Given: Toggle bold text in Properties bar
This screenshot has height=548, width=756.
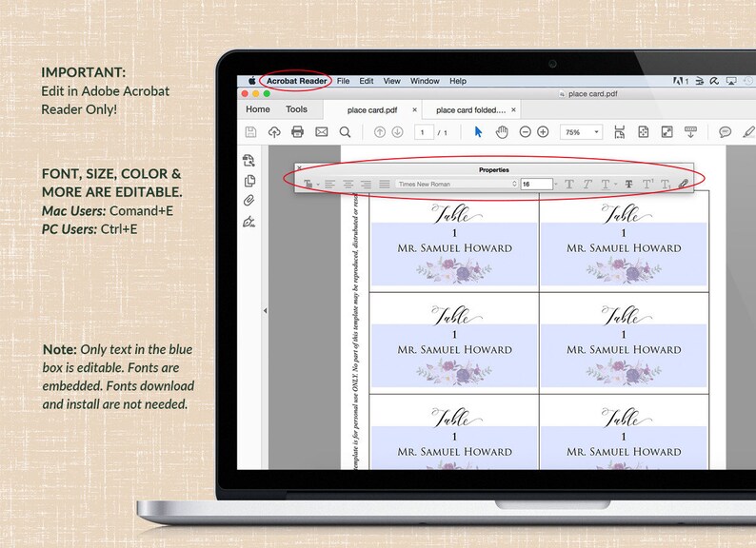Looking at the screenshot, I should click(x=569, y=184).
